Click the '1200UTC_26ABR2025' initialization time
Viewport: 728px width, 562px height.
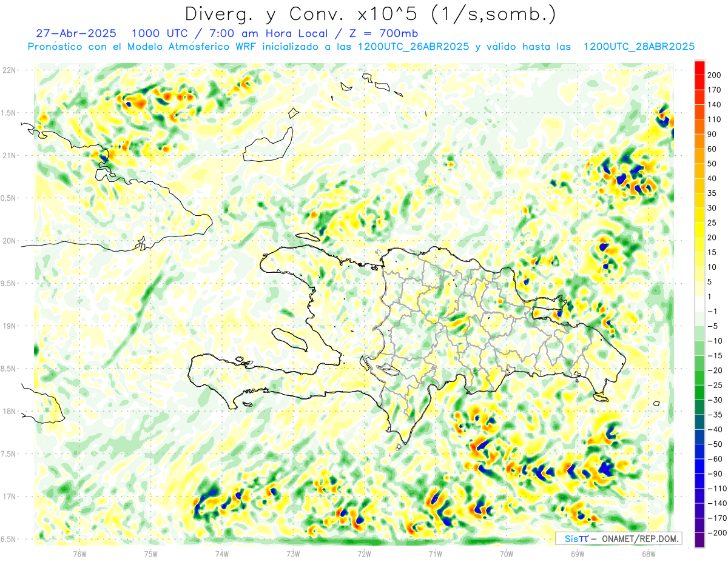pyautogui.click(x=413, y=47)
